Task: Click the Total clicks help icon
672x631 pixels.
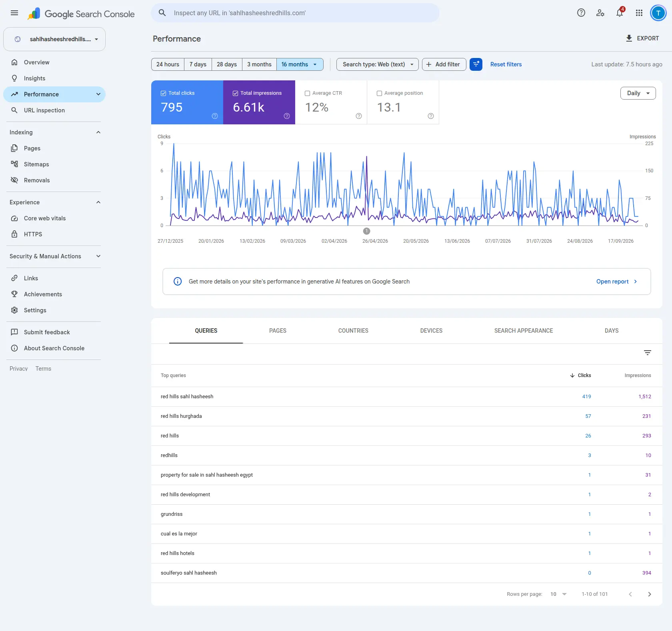Action: click(215, 116)
